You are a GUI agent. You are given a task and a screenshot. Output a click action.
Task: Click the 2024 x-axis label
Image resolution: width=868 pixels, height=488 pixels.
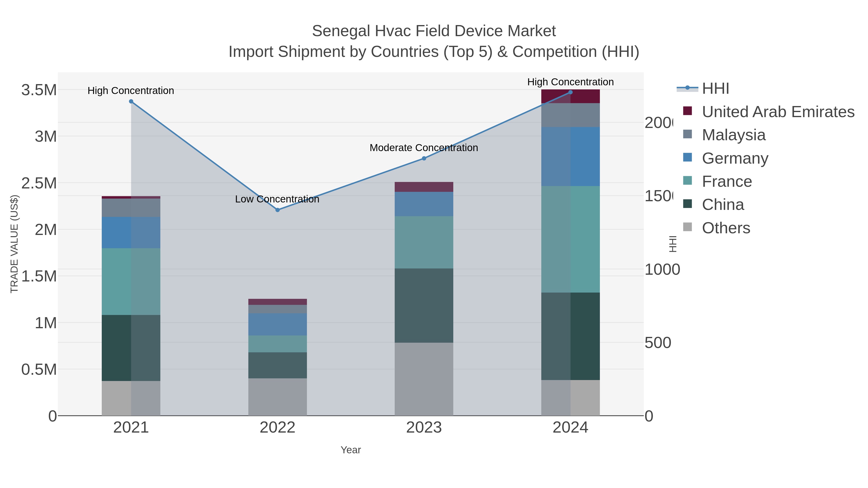(570, 428)
